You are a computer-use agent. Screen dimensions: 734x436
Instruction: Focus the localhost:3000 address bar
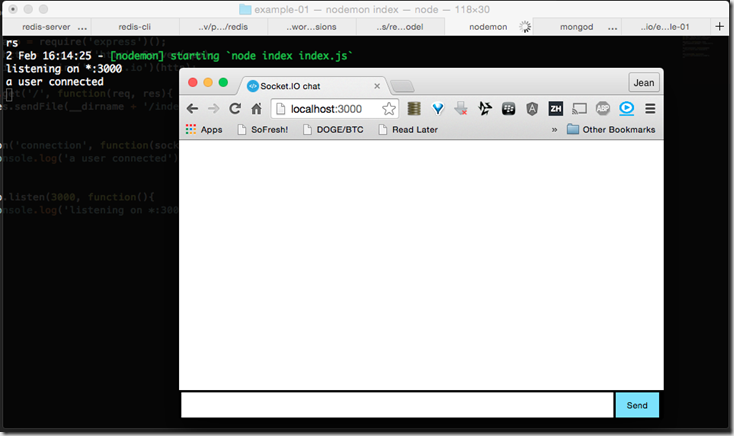335,109
